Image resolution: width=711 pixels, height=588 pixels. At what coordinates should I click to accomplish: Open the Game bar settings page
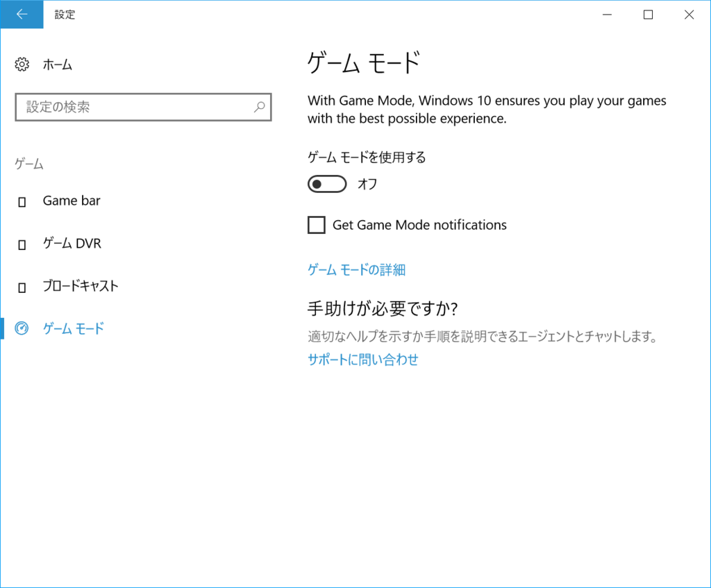(72, 200)
